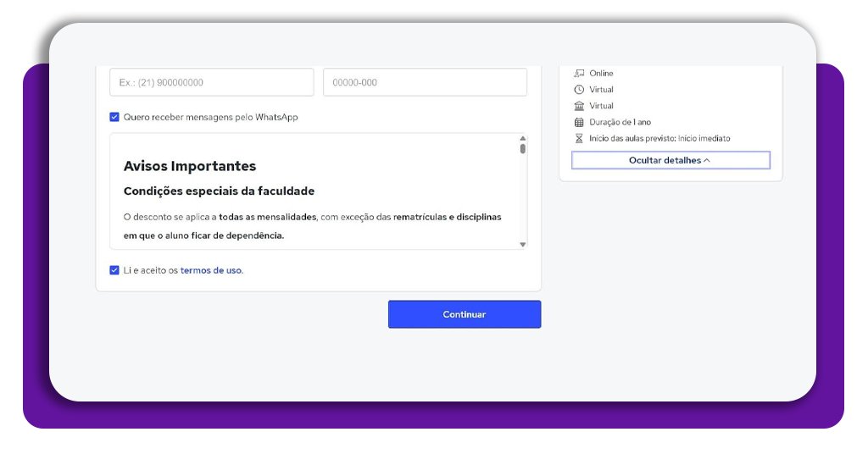Toggle the 'Li e aceito os termos' checkbox
The width and height of the screenshot is (868, 454).
point(114,270)
